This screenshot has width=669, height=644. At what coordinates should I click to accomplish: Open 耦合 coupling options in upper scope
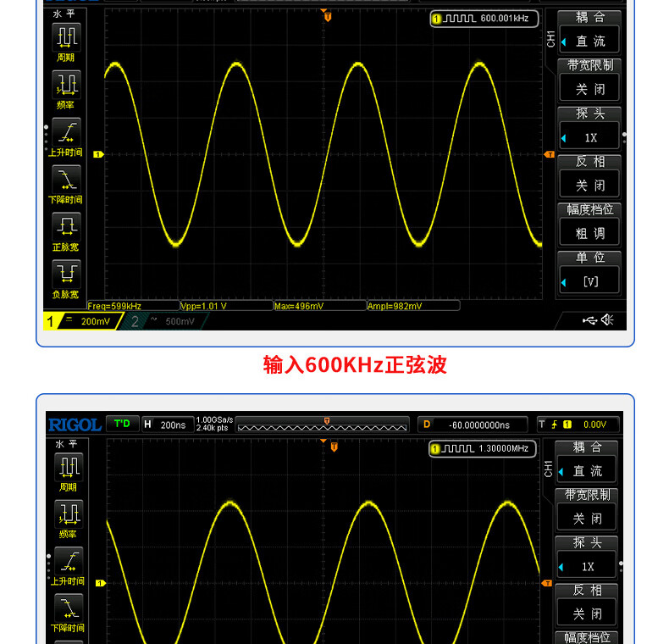[x=589, y=40]
